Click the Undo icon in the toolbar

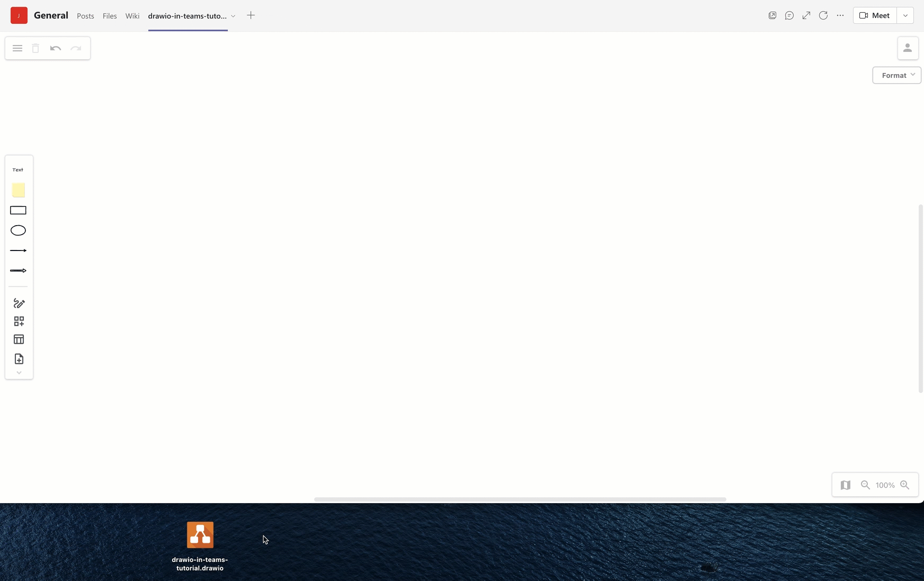tap(55, 48)
